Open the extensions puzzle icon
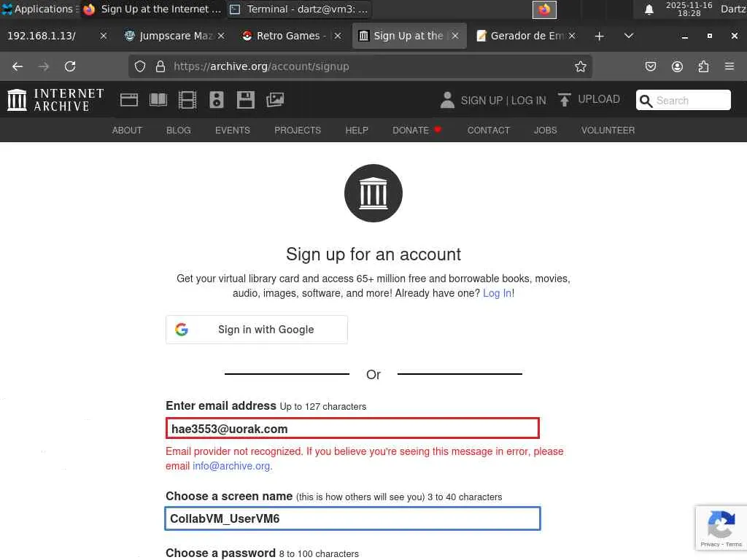Screen dimensions: 747x560 point(703,66)
